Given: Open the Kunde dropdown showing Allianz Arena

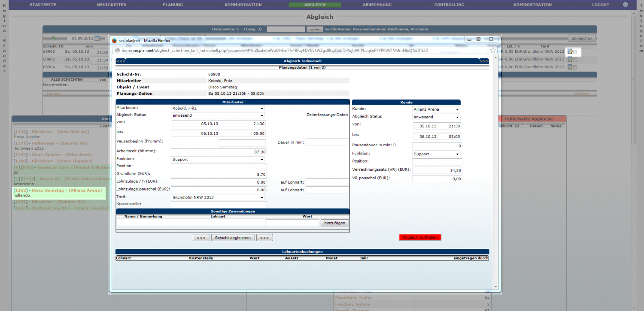Looking at the screenshot, I should click(x=436, y=109).
